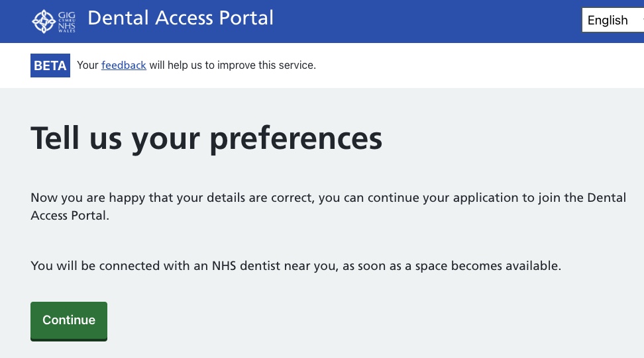Viewport: 644px width, 358px height.
Task: Open the English language dropdown
Action: (613, 20)
